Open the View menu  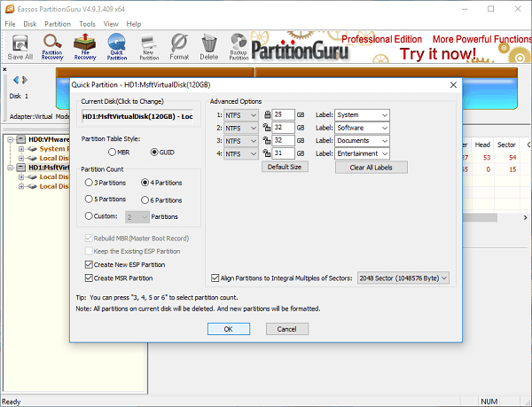point(111,24)
